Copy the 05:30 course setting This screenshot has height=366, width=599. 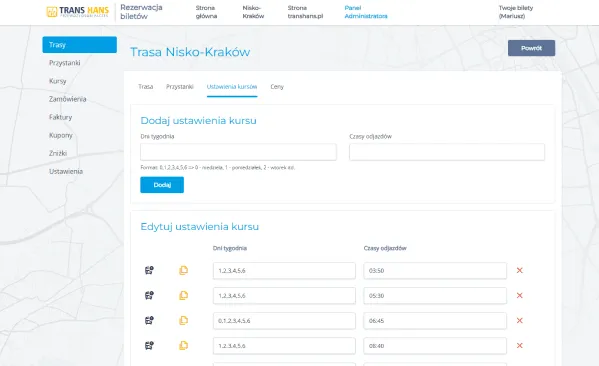(x=183, y=295)
